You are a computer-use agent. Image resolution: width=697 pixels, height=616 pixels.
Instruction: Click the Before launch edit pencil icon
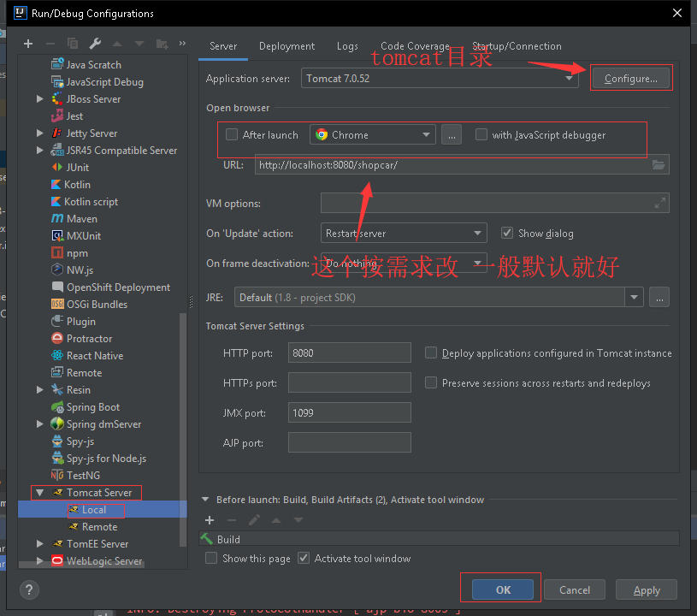[254, 520]
